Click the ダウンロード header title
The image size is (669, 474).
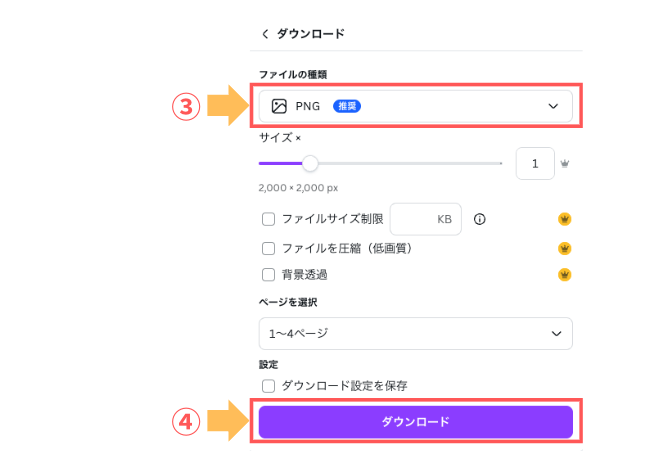coord(311,34)
